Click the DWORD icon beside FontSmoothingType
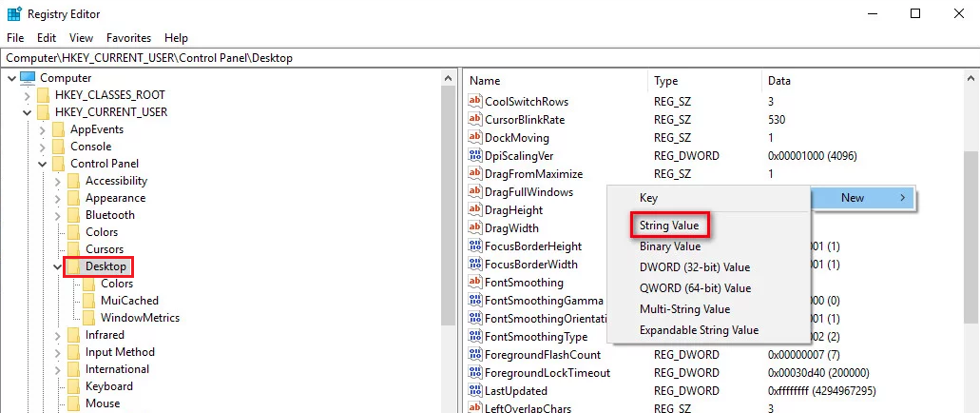The height and width of the screenshot is (413, 980). point(475,337)
